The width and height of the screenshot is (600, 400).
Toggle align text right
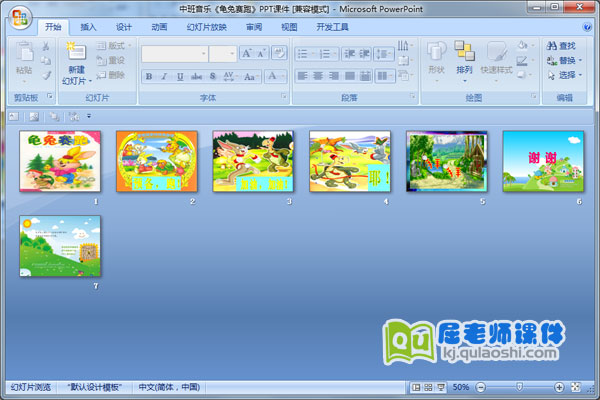pos(334,76)
